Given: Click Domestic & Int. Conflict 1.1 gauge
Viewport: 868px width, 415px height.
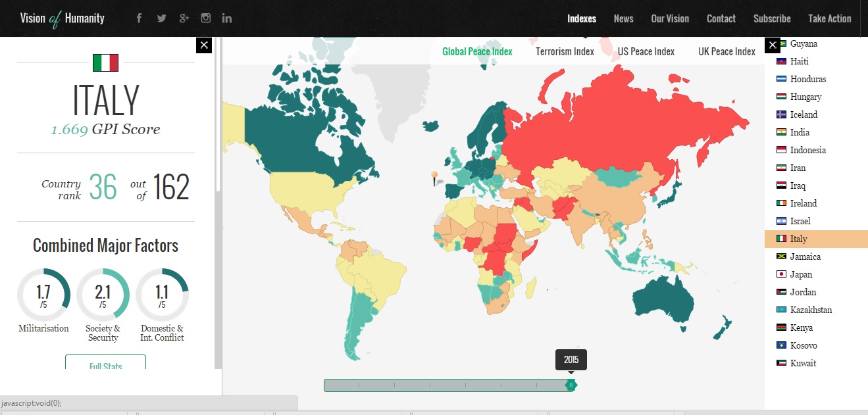Looking at the screenshot, I should [162, 295].
